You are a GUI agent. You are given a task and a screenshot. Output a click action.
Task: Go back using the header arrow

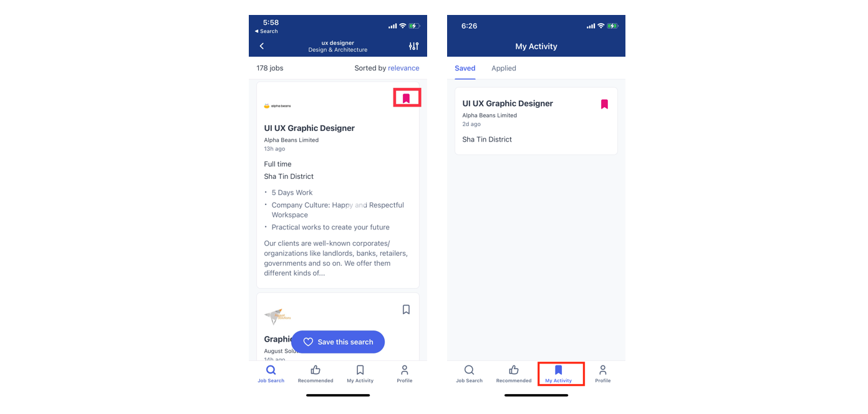[262, 46]
